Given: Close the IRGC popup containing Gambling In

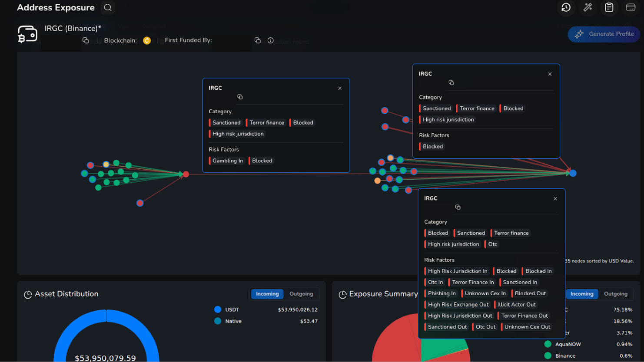Looking at the screenshot, I should click(340, 88).
